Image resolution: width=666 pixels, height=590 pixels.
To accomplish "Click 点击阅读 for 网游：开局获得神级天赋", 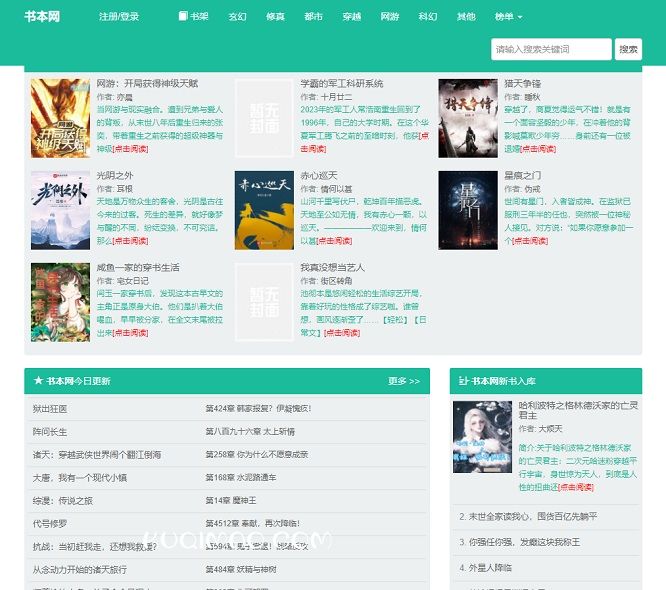I will (130, 149).
